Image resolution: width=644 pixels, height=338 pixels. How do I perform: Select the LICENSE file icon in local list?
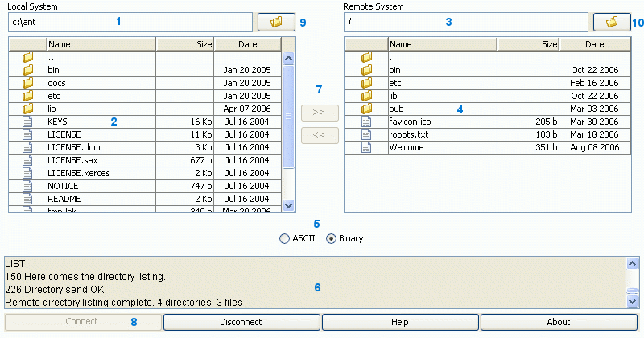point(27,134)
